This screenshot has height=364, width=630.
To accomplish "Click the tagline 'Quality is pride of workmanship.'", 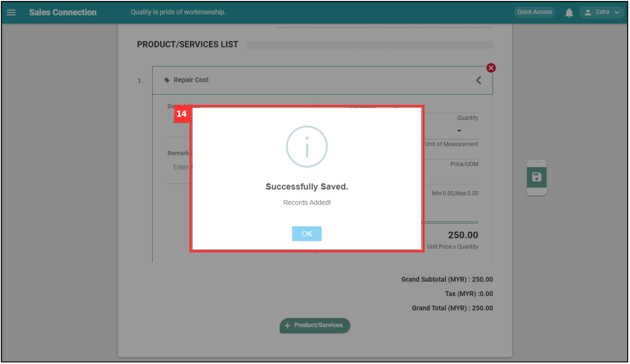I will click(178, 12).
